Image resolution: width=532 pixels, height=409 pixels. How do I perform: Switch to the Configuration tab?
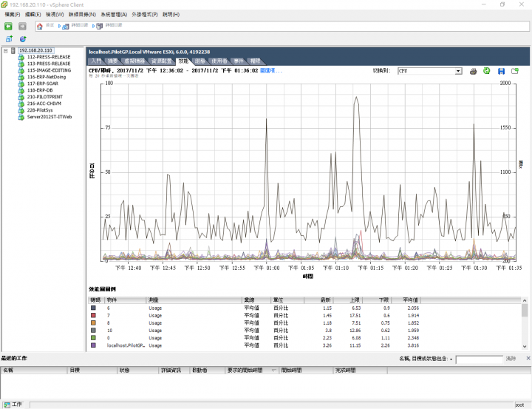tap(200, 61)
